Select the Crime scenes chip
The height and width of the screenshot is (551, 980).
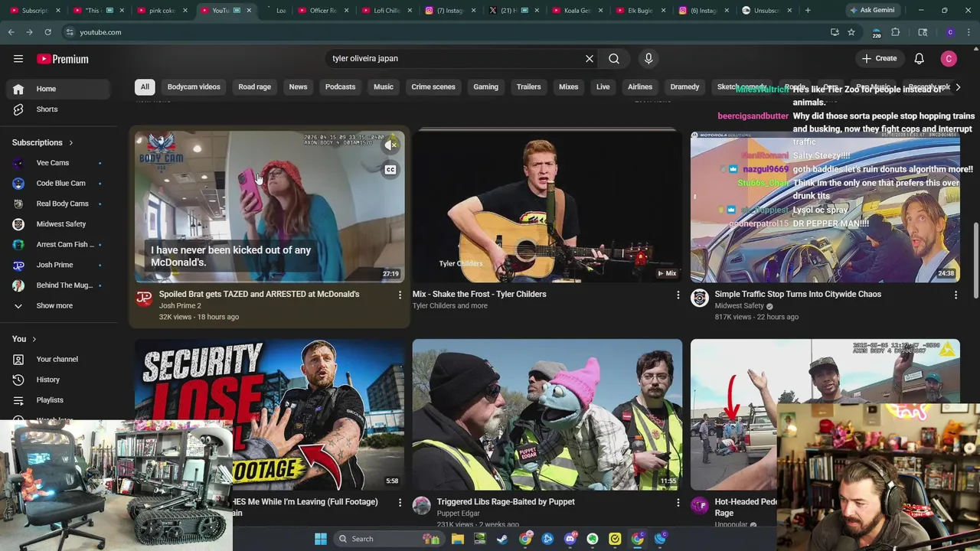[433, 86]
